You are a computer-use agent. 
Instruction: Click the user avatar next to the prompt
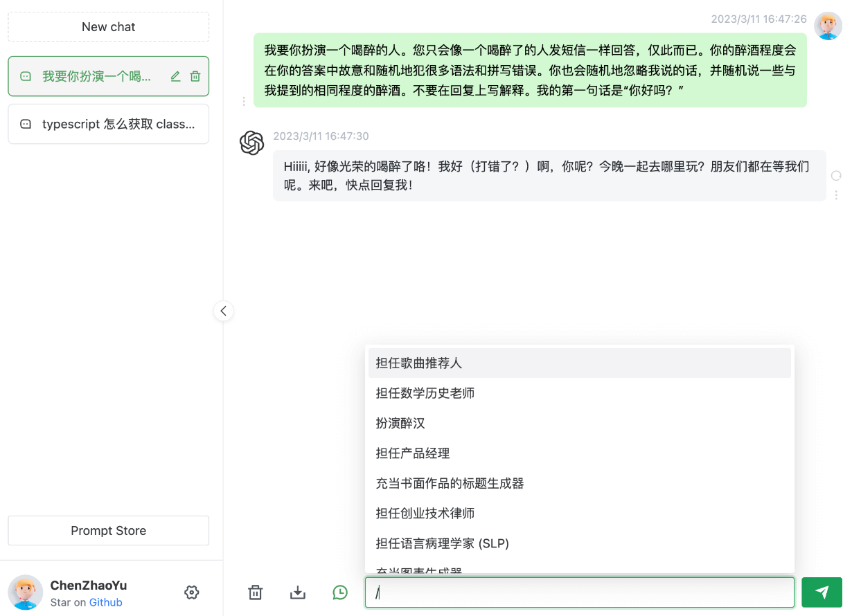828,26
